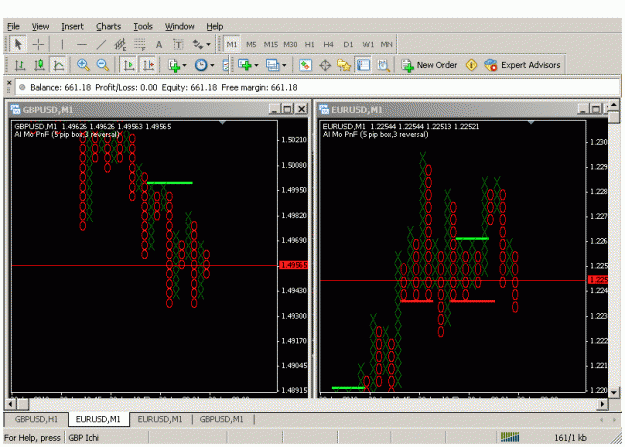The height and width of the screenshot is (447, 625).
Task: Click the yellow diamond MetaEditor icon
Action: click(471, 65)
